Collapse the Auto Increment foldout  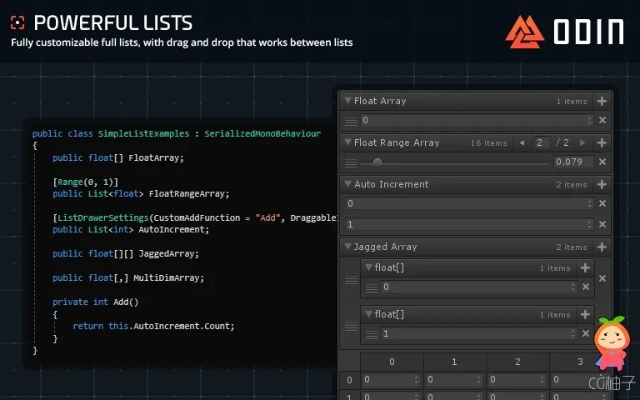point(347,184)
